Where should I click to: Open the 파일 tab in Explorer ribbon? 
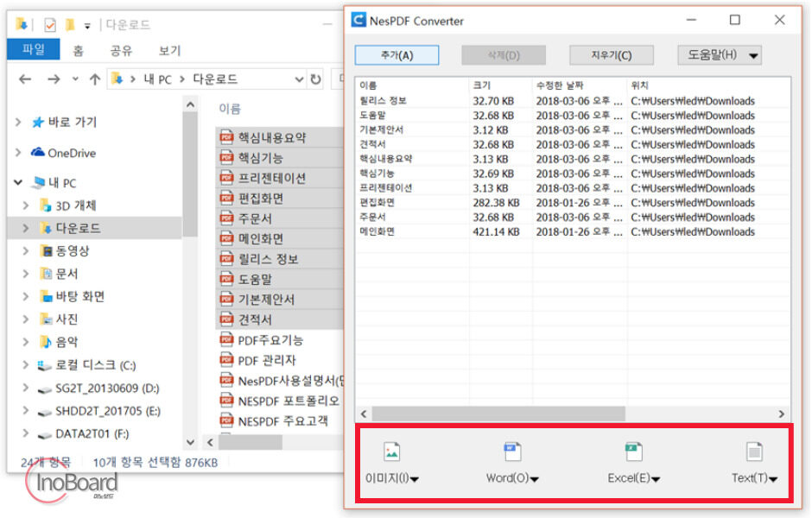coord(34,50)
